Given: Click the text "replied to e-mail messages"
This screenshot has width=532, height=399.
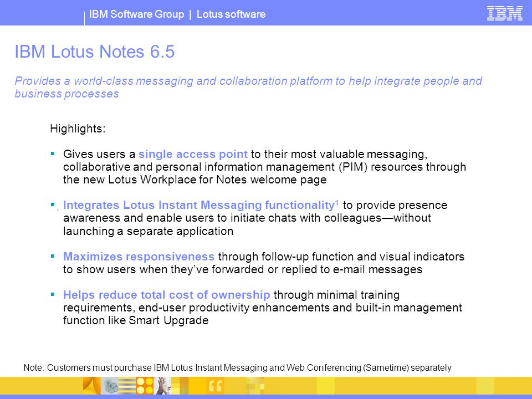Looking at the screenshot, I should click(x=352, y=269).
